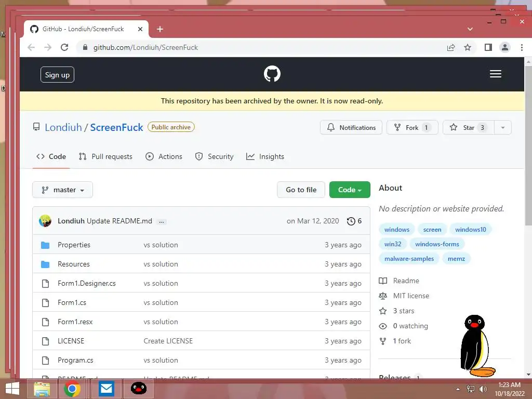Image resolution: width=532 pixels, height=399 pixels.
Task: Open the Program.cs file
Action: pyautogui.click(x=75, y=361)
